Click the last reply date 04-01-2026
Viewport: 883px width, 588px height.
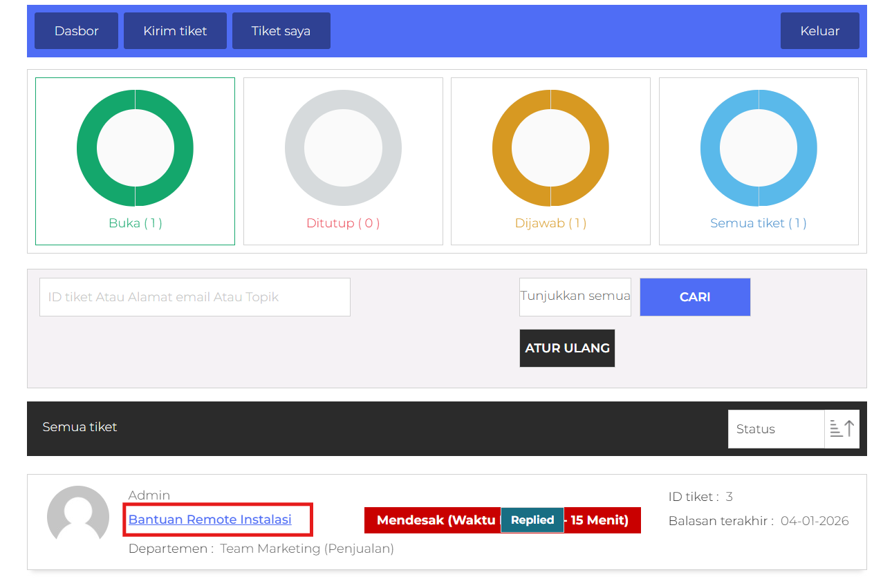(814, 521)
